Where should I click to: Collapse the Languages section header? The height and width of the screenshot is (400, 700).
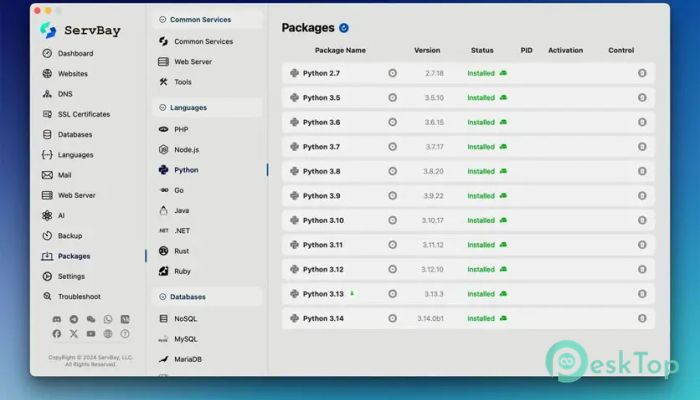pyautogui.click(x=207, y=108)
